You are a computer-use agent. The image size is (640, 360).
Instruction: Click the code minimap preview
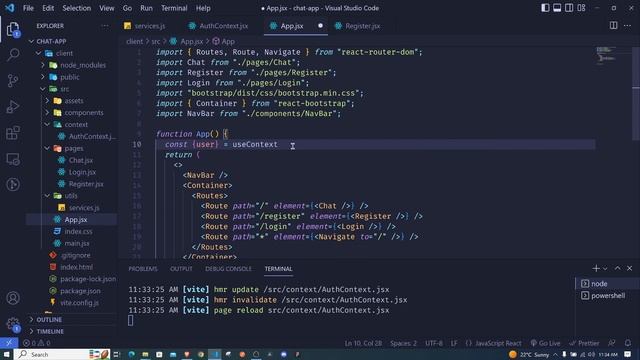click(x=605, y=55)
